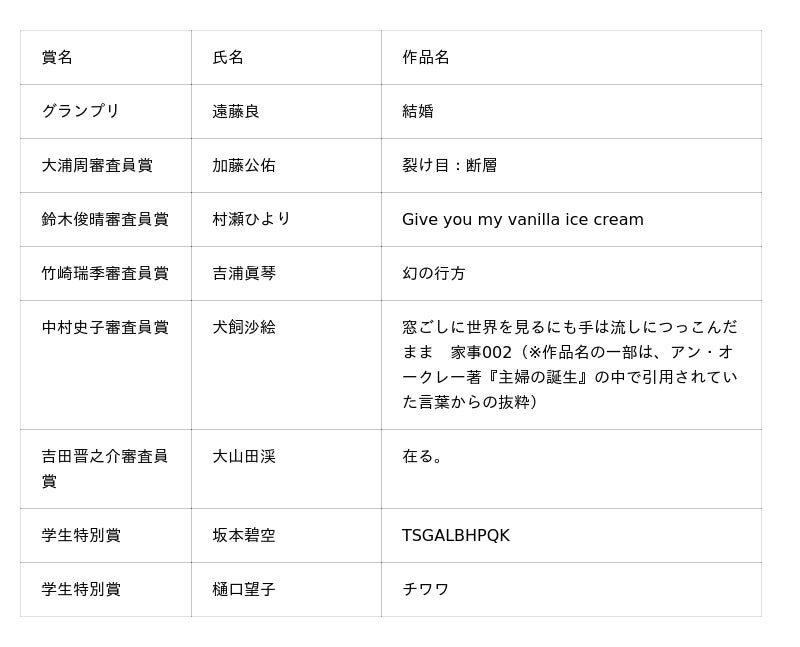Select the work title チワワ
Screen dimensions: 800x647
(x=426, y=590)
